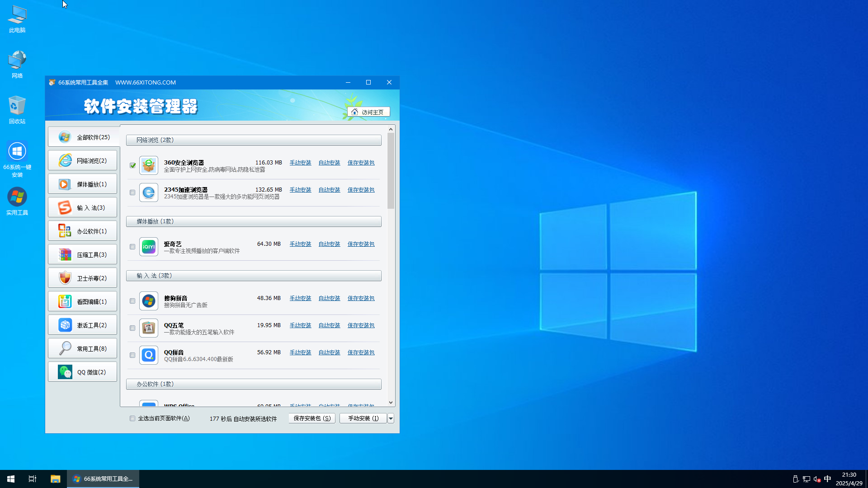Screen dimensions: 868x488
Task: Tick the 爱奇艺 checkbox
Action: click(x=132, y=247)
